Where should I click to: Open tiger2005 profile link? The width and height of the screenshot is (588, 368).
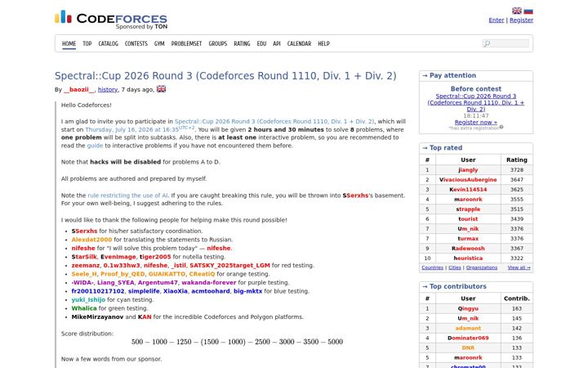[155, 257]
